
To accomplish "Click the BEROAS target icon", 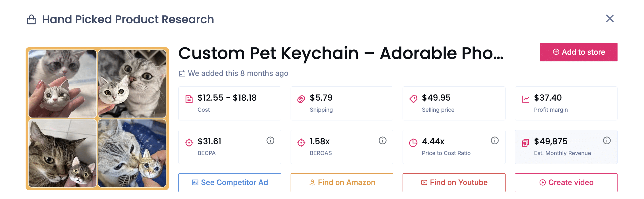I will (x=301, y=142).
